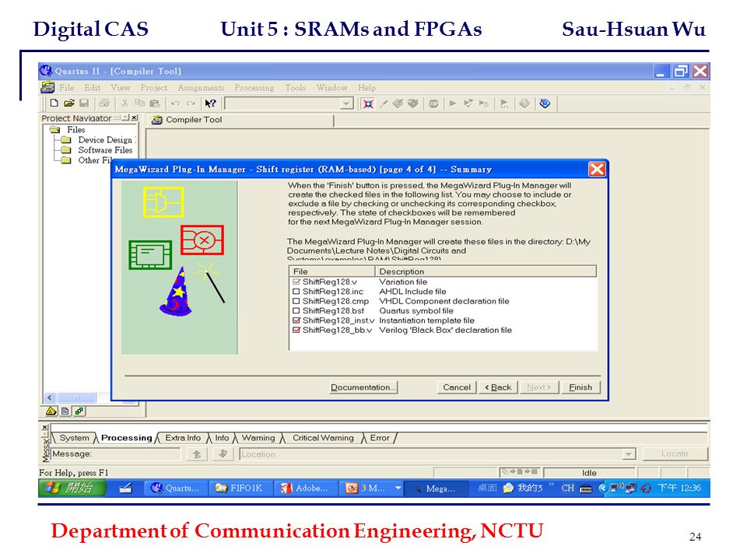Click the Project Navigator scroll-left arrow
This screenshot has height=560, width=747.
pos(50,397)
